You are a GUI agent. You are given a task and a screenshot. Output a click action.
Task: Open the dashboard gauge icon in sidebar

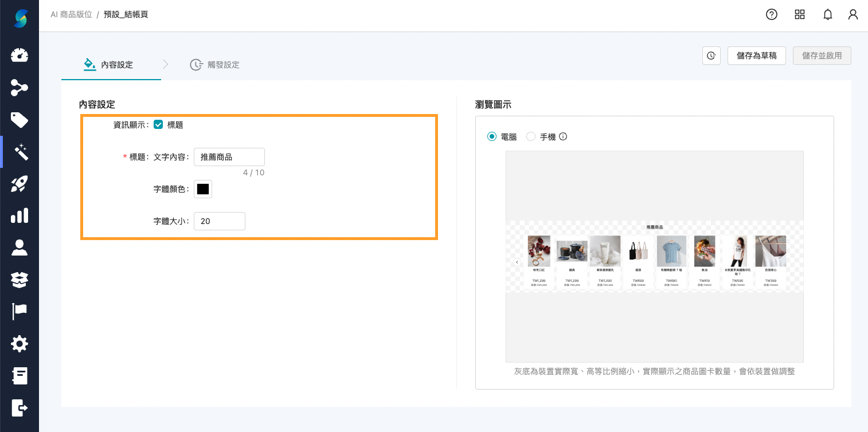[x=19, y=56]
